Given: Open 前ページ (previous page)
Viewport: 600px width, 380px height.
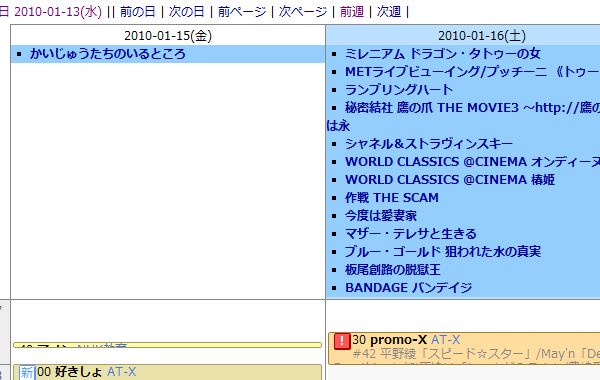Looking at the screenshot, I should pyautogui.click(x=242, y=12).
